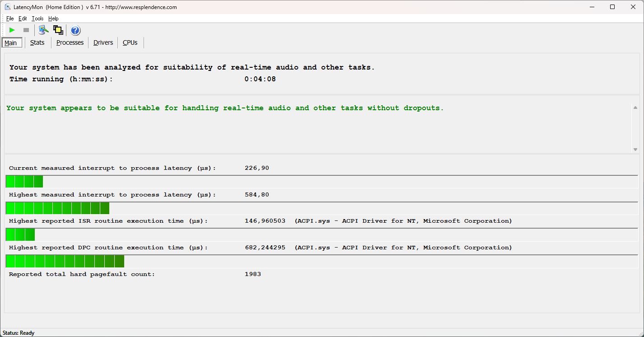Click the 'Reported total hard pagefault count' label

click(x=82, y=274)
